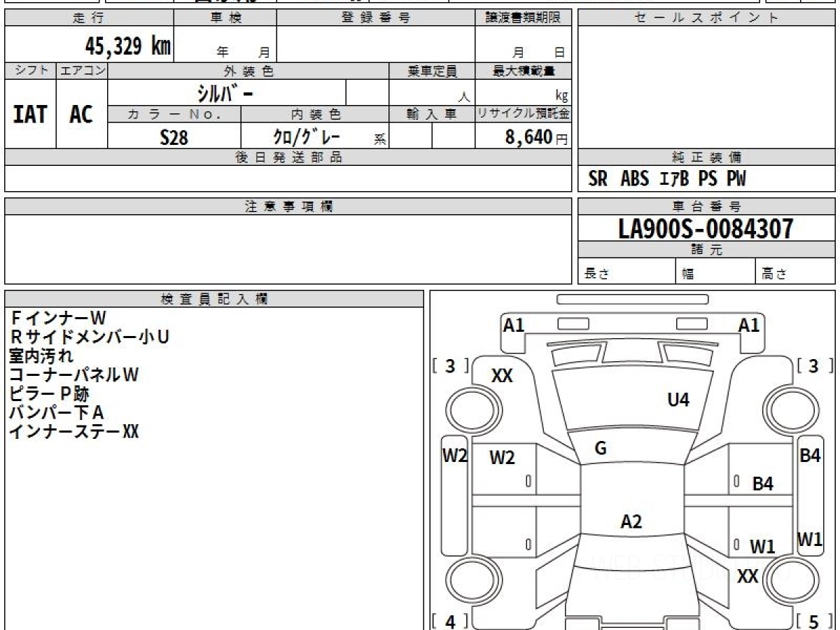The height and width of the screenshot is (630, 840).
Task: Select the [ 4 ] tire label
Action: point(451,621)
